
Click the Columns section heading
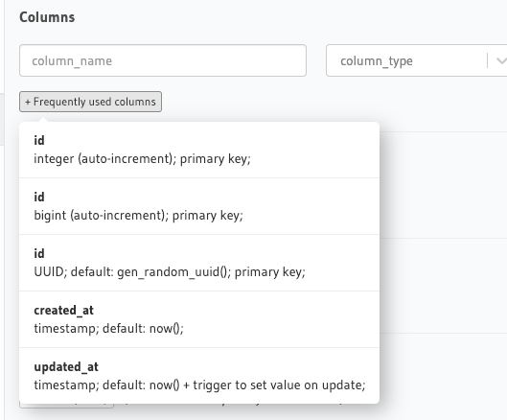tap(47, 17)
